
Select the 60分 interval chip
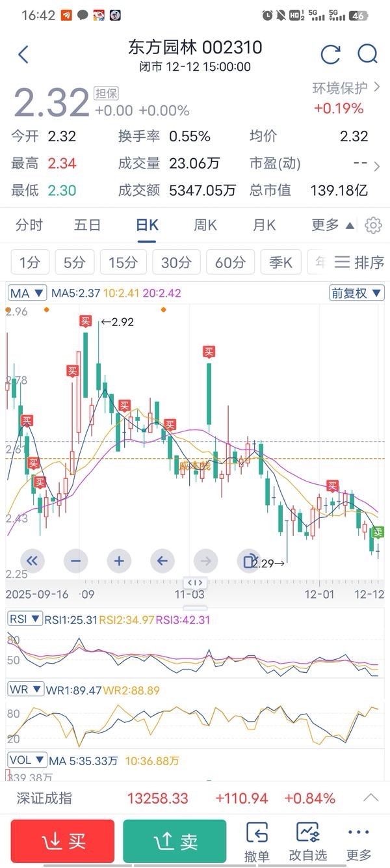230,263
